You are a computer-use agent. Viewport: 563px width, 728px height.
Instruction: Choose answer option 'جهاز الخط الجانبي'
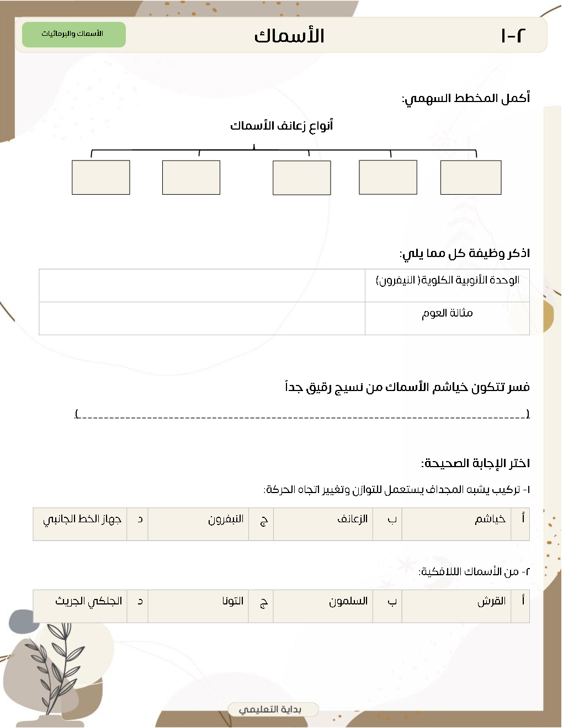tap(82, 520)
